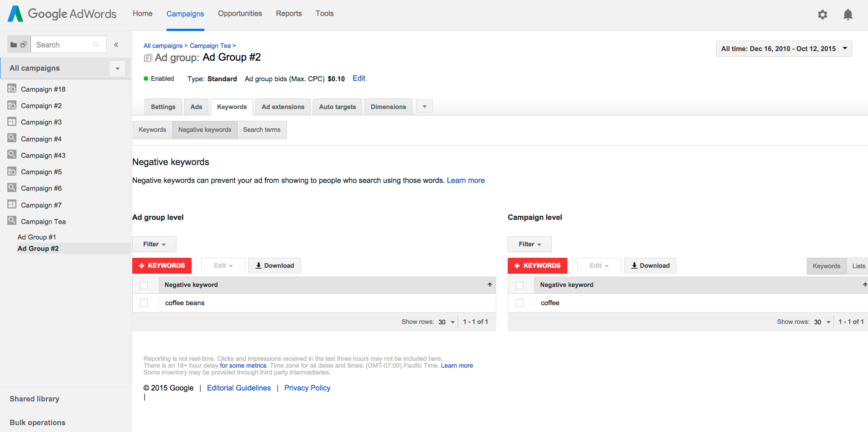Click the Google AdWords logo
Image resolution: width=868 pixels, height=432 pixels.
(62, 14)
